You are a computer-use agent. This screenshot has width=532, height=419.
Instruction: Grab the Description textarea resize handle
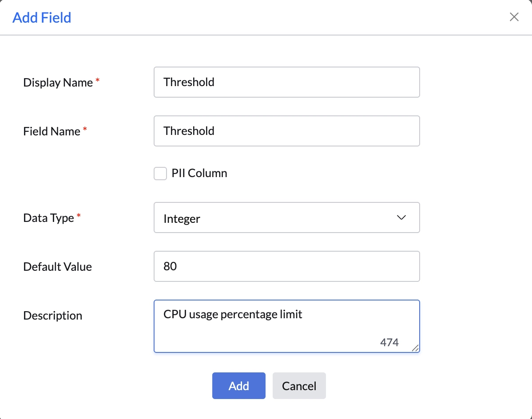(415, 348)
